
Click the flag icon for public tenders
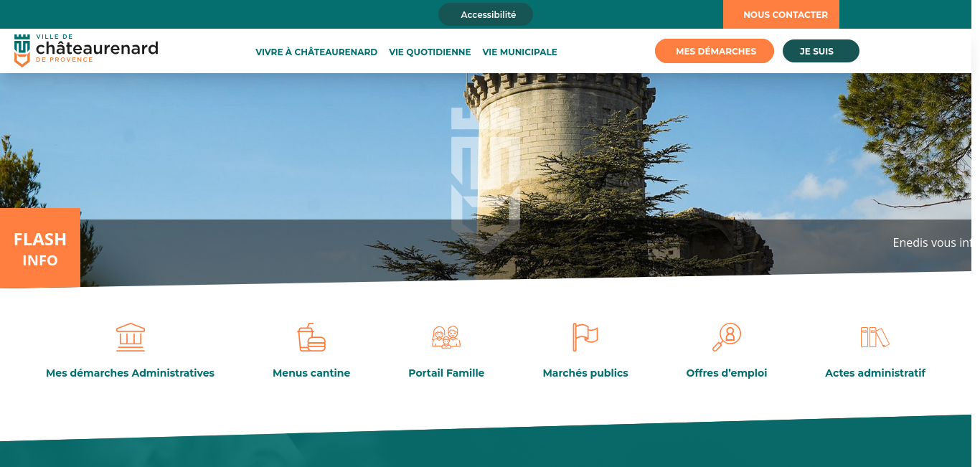point(585,337)
